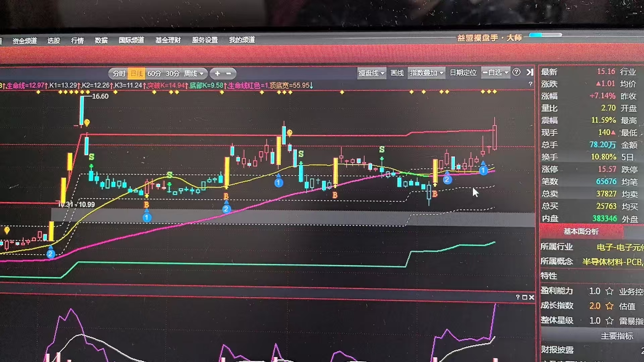Close the indicator sub-panel X icon
The height and width of the screenshot is (362, 644).
531,297
